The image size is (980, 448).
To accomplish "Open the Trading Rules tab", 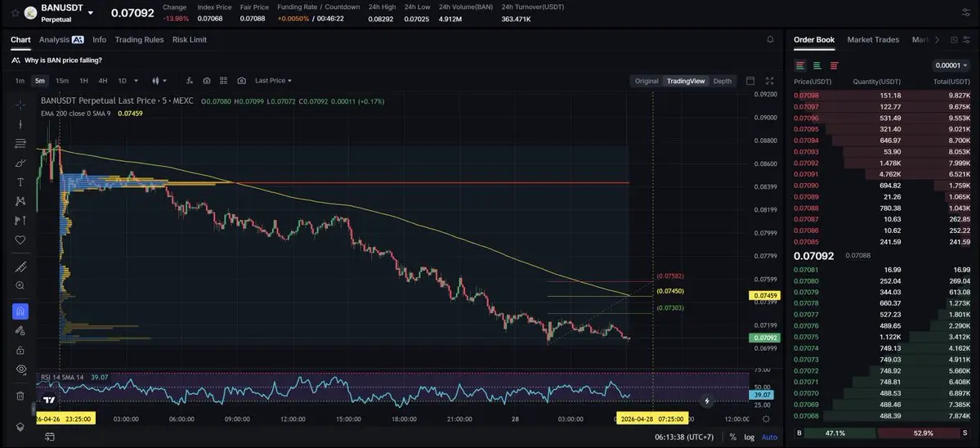I will point(140,39).
